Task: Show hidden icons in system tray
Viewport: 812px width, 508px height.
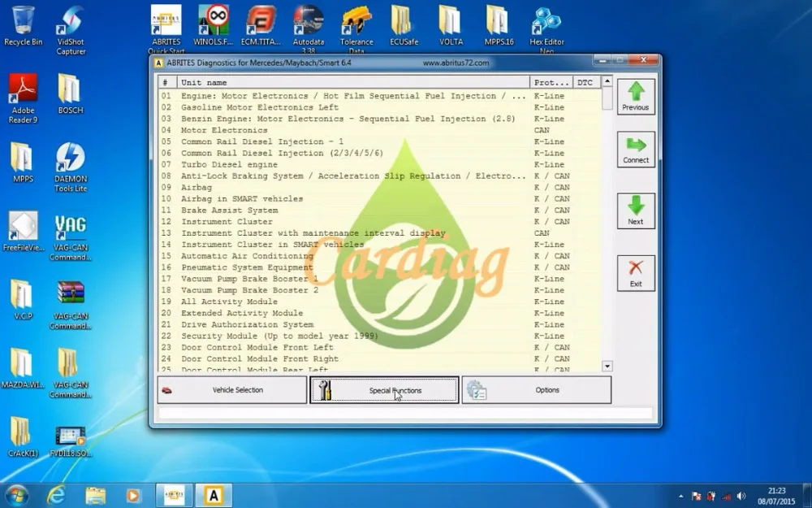Action: (x=680, y=496)
